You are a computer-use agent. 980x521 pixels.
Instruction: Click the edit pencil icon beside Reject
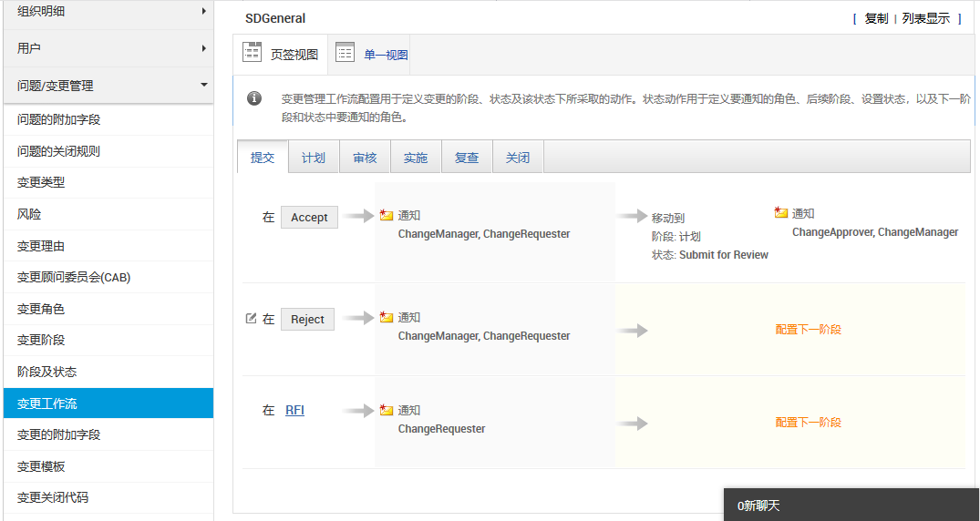pos(251,319)
